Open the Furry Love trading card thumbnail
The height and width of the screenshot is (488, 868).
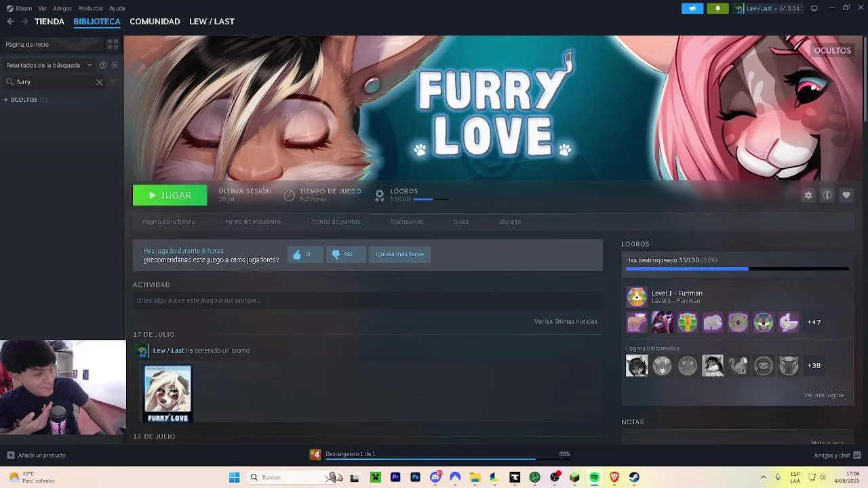[x=167, y=394]
